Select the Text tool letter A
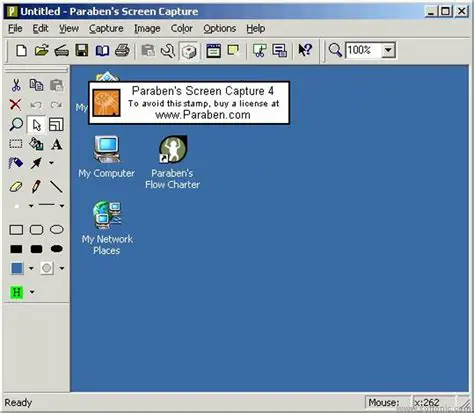 pos(57,144)
